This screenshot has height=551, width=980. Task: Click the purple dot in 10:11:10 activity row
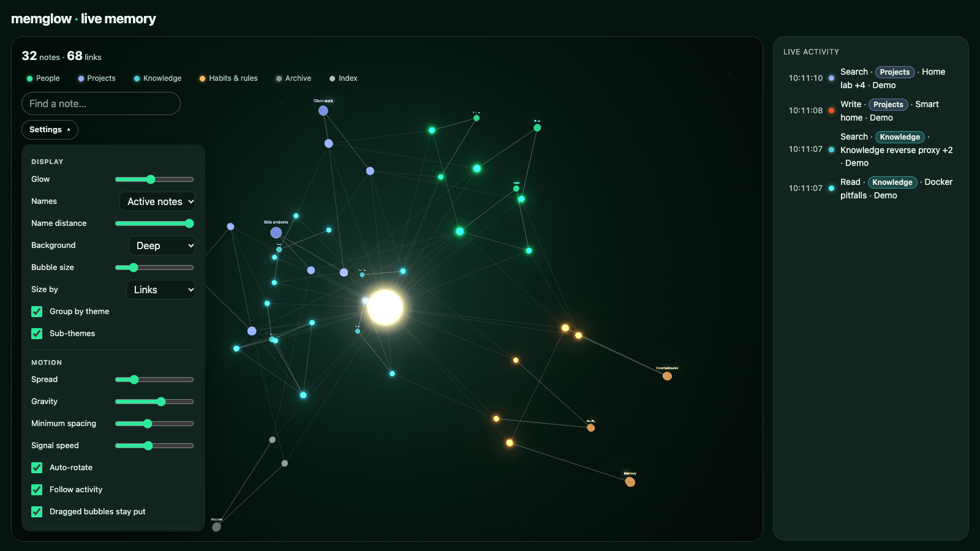tap(831, 78)
